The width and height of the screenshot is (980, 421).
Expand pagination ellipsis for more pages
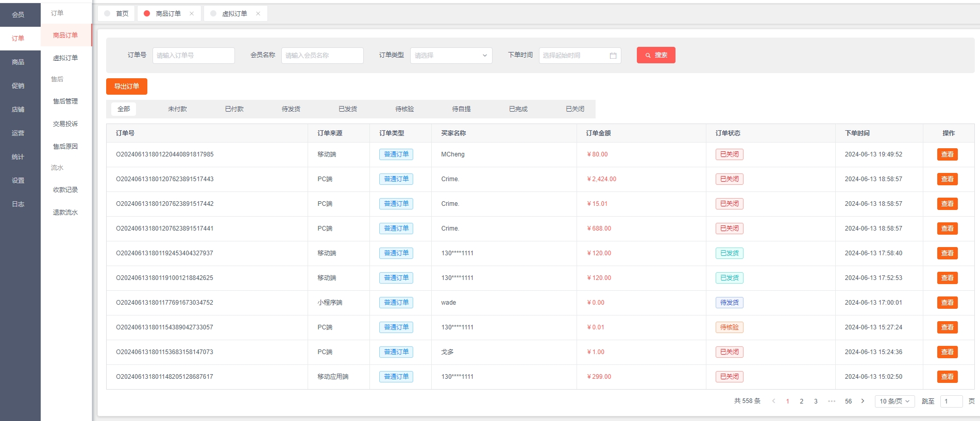(832, 401)
